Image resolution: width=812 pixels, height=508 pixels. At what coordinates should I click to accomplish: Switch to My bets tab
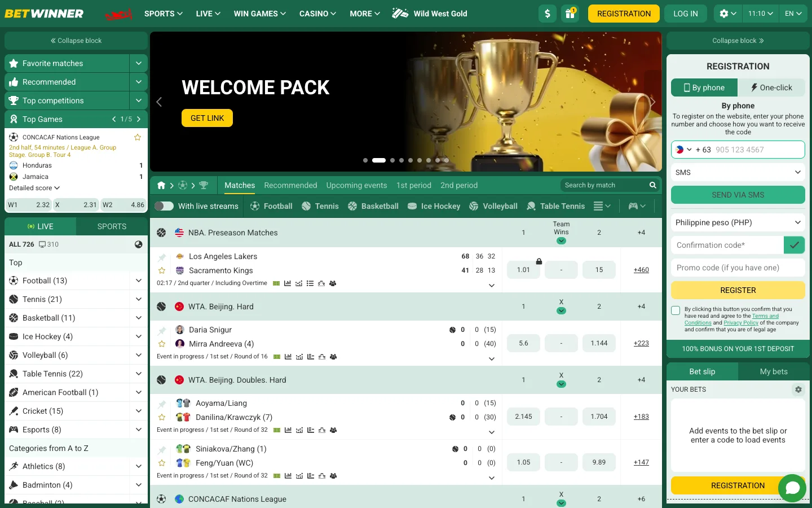point(774,371)
